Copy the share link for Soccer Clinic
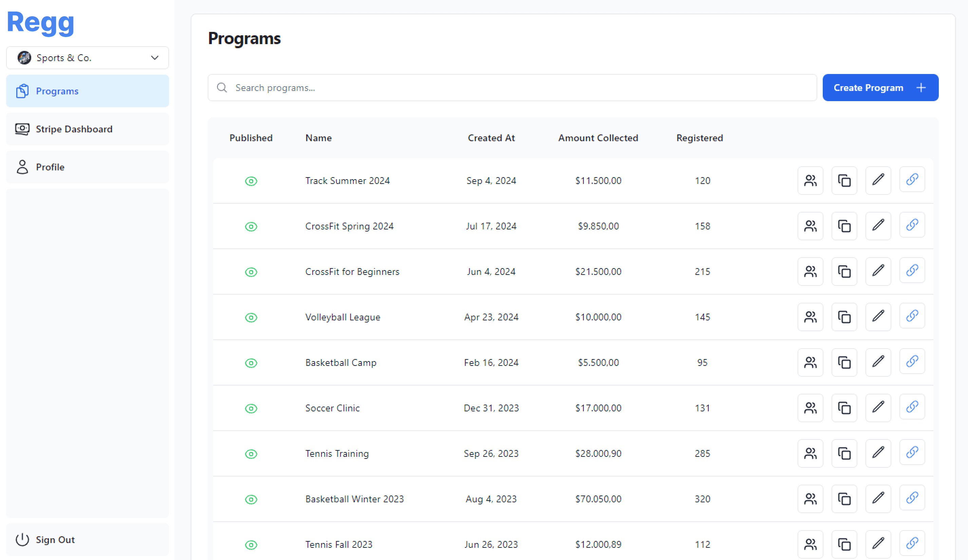968x560 pixels. [x=912, y=408]
